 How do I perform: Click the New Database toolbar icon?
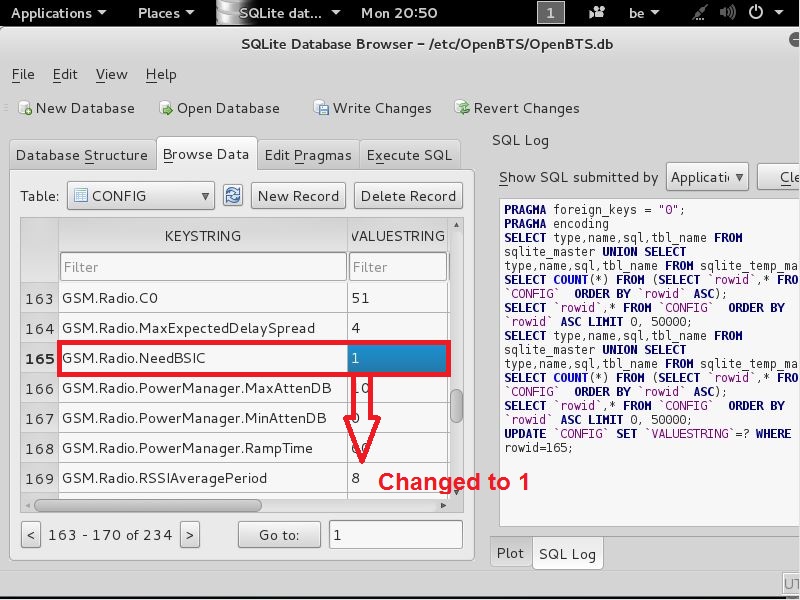[x=24, y=108]
